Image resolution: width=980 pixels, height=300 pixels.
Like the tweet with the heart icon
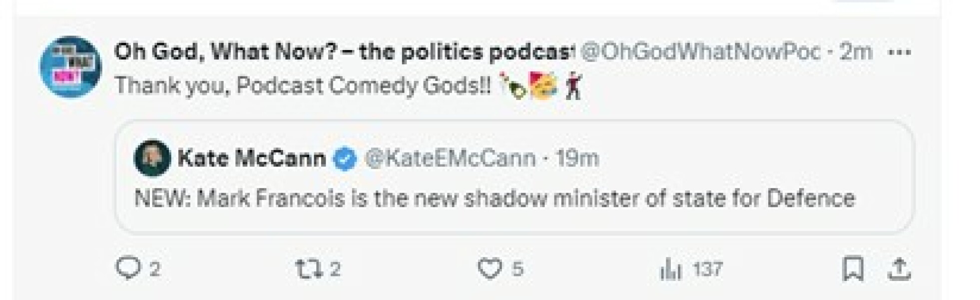(490, 269)
